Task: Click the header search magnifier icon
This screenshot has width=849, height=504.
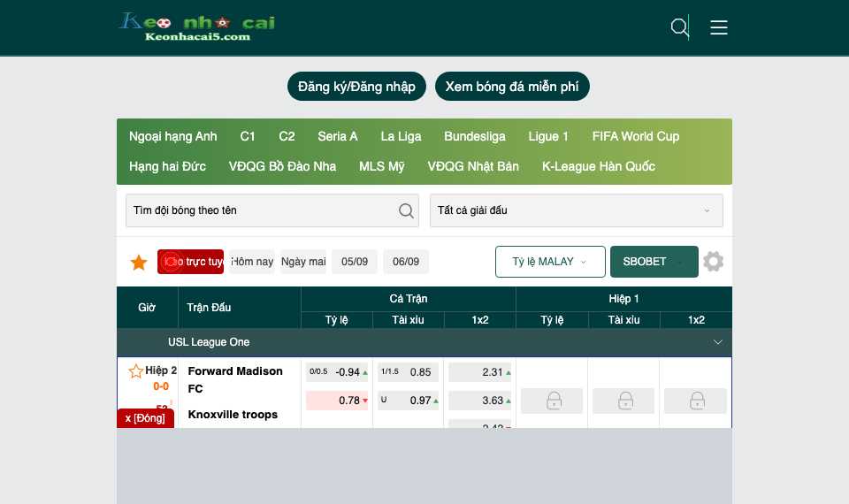Action: click(679, 27)
